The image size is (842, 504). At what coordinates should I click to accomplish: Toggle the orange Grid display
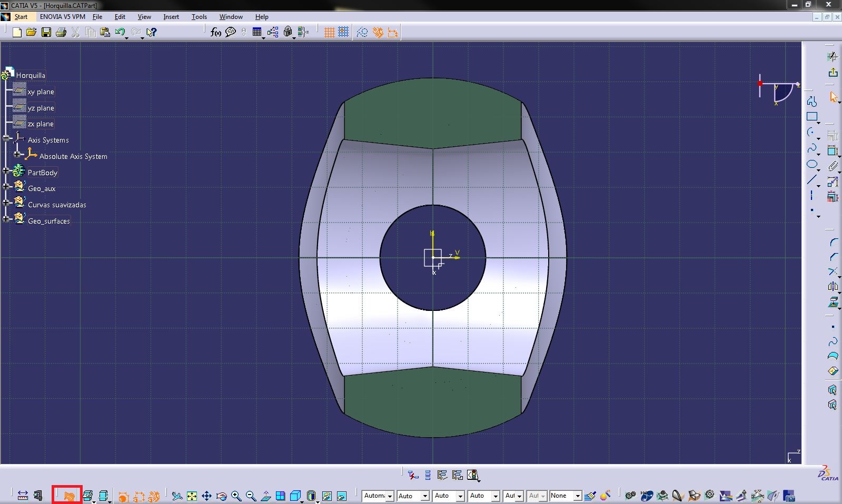point(330,33)
